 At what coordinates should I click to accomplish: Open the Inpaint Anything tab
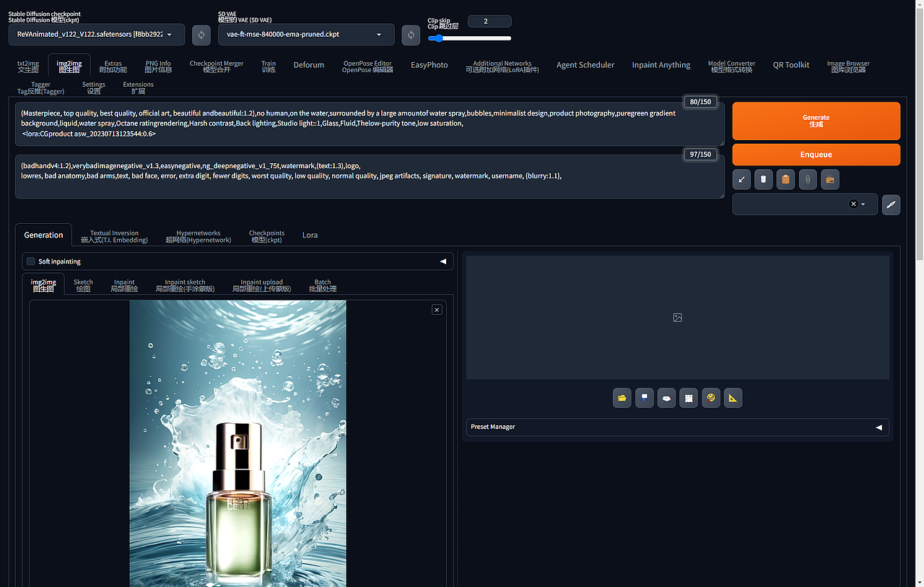pos(661,65)
